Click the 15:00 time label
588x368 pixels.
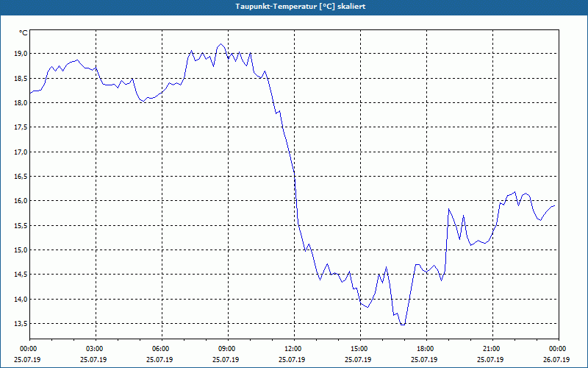360,349
